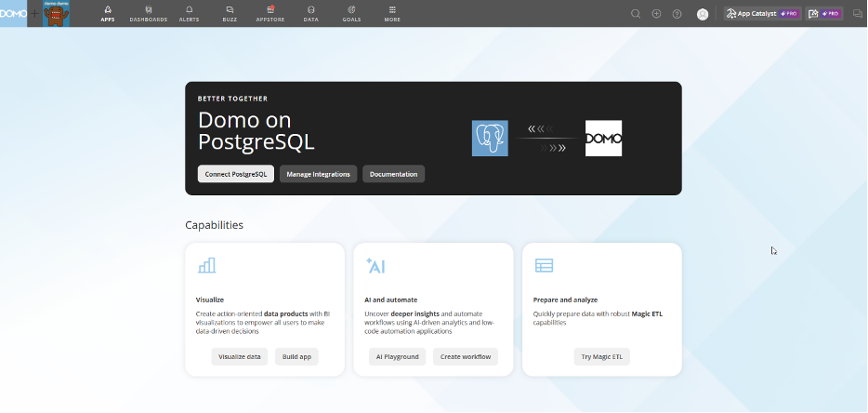Click the white Domo logo in banner
Viewport: 868px width, 413px height.
click(x=603, y=138)
